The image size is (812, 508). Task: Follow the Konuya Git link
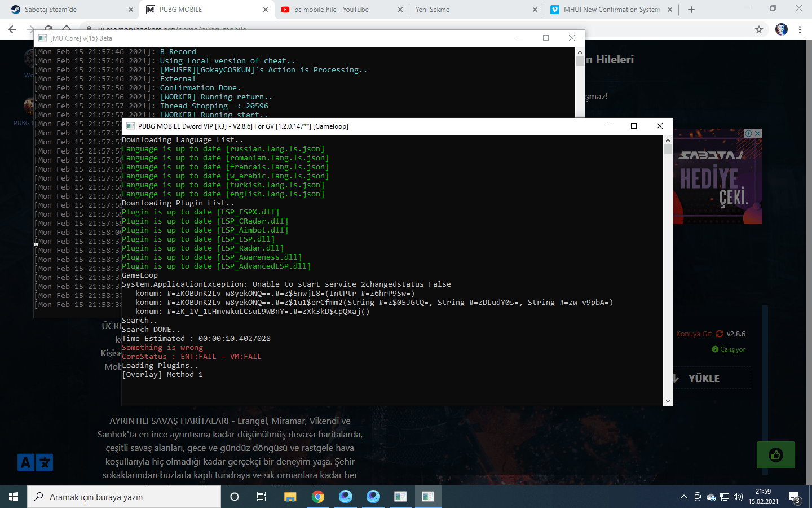(x=694, y=334)
